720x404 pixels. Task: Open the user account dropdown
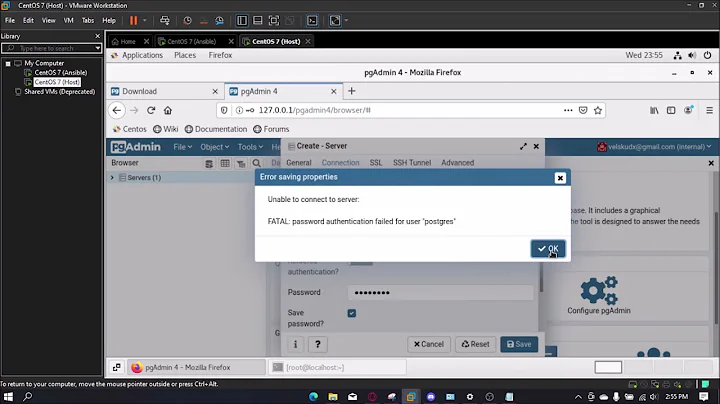pyautogui.click(x=654, y=147)
